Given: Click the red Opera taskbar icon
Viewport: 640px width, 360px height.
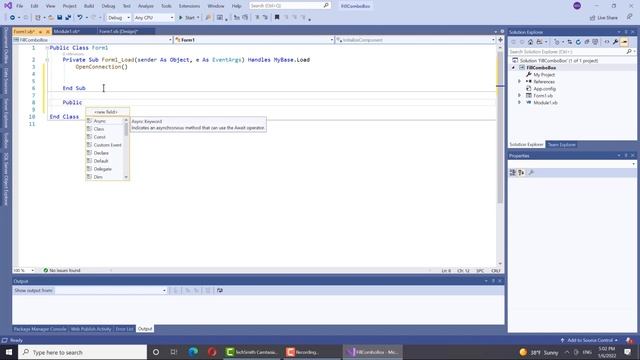Looking at the screenshot, I should click(212, 352).
